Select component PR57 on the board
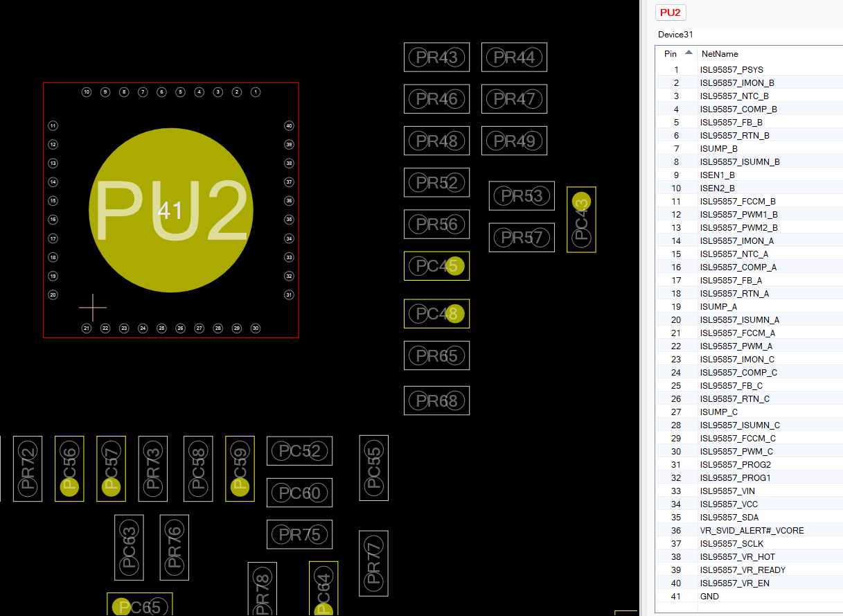This screenshot has width=843, height=616. pos(522,238)
